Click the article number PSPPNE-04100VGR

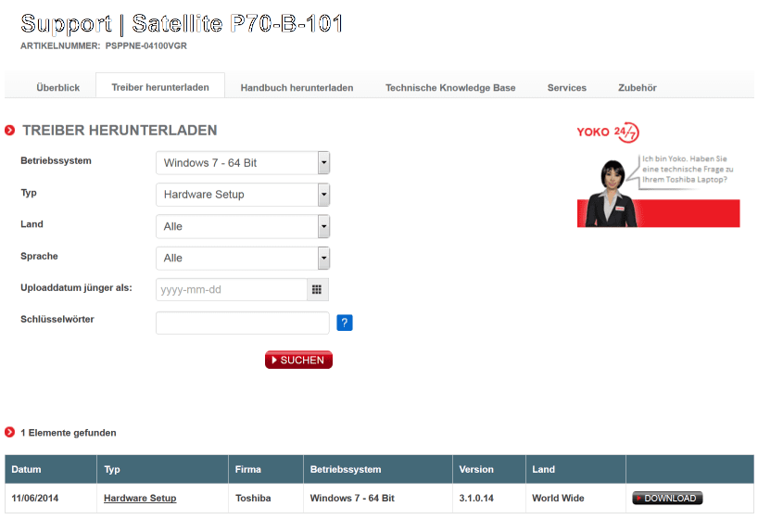146,46
